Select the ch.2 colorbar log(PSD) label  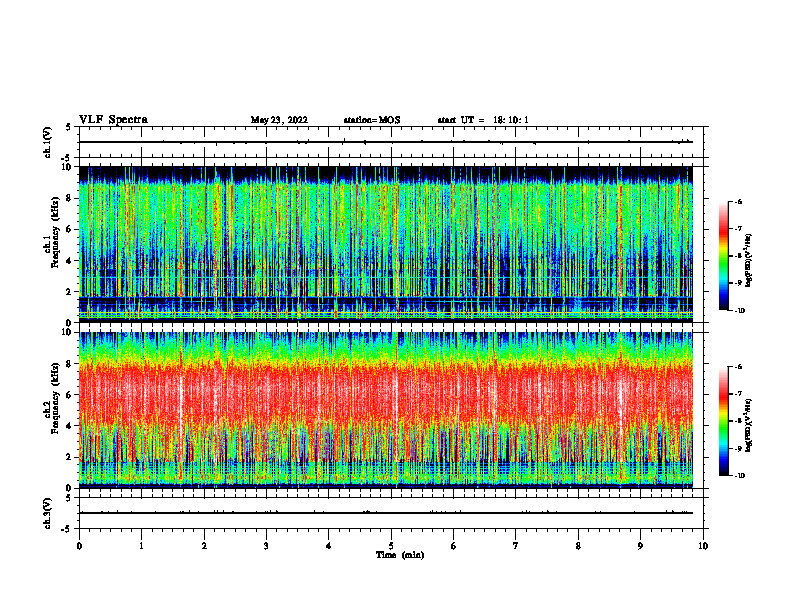(749, 425)
